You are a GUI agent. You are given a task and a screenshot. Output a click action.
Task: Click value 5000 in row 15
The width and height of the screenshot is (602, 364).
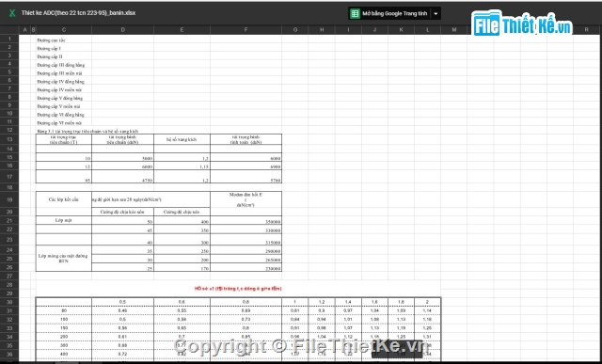coord(147,159)
